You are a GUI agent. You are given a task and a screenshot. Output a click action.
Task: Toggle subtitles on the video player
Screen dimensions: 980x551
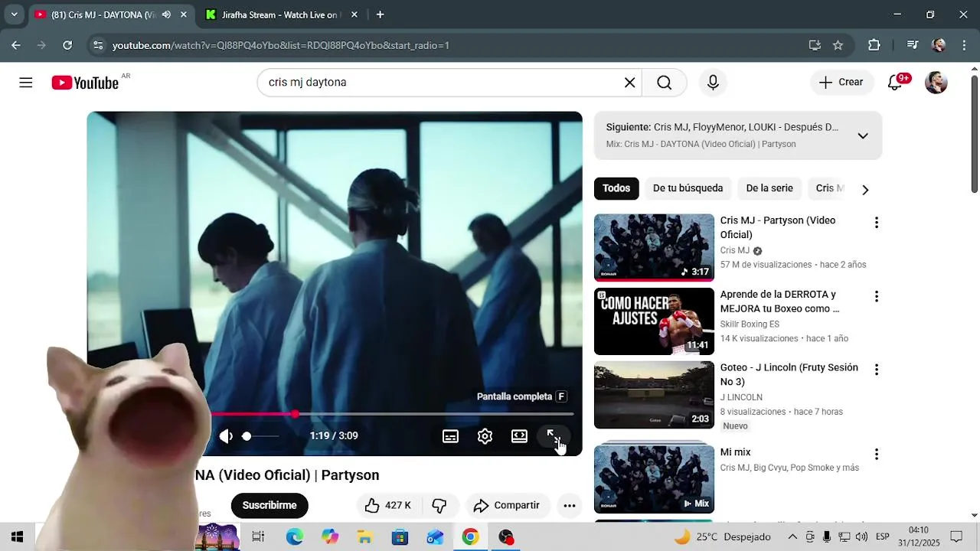tap(450, 436)
